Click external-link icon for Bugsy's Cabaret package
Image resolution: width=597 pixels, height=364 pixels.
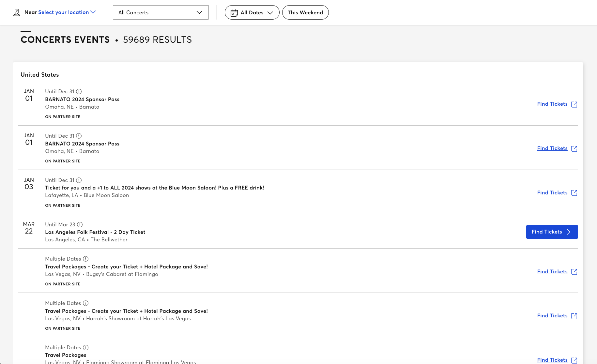[574, 272]
